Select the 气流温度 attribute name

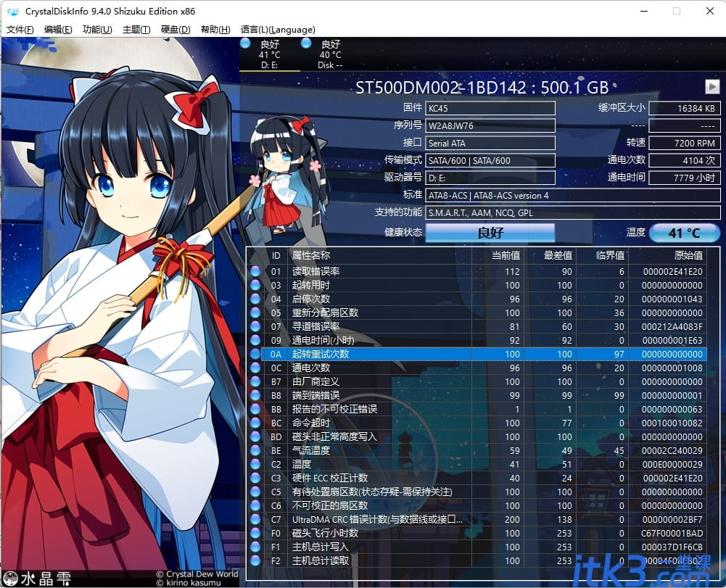point(311,450)
